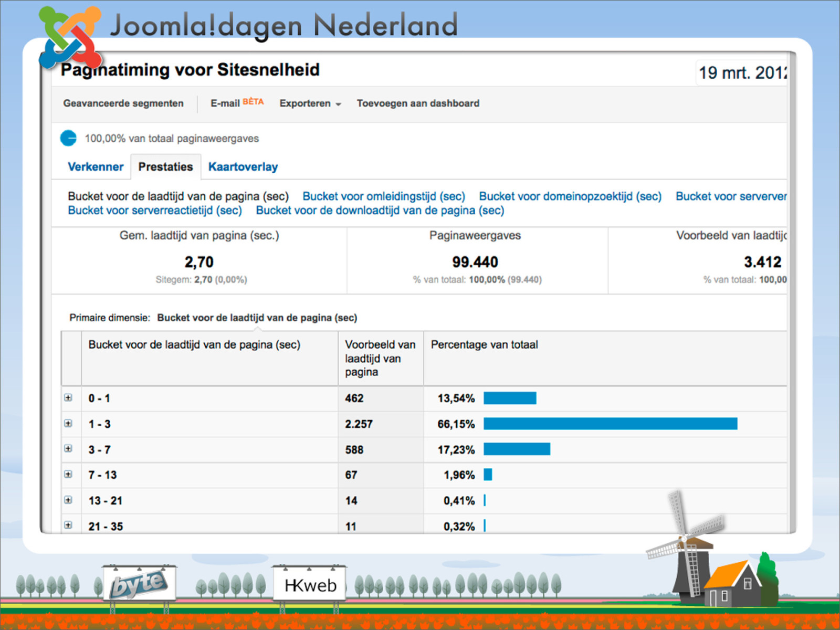Select the Prestaties tab
This screenshot has height=630, width=840.
point(165,167)
